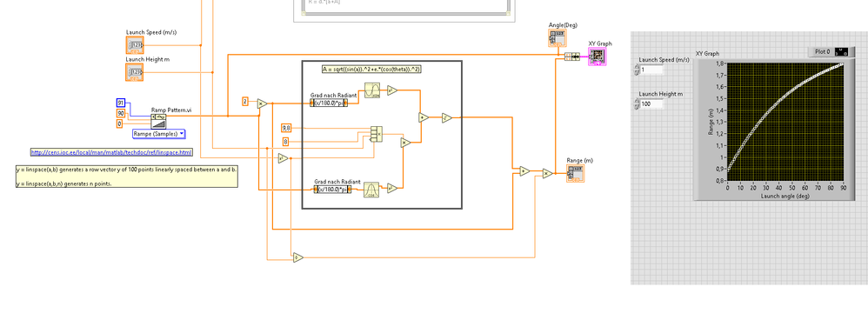The height and width of the screenshot is (320, 868).
Task: Click the cosine function node
Action: tap(371, 190)
